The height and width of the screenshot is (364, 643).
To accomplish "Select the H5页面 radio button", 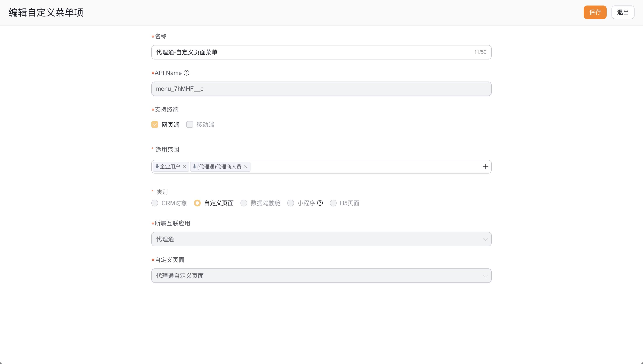I will tap(333, 203).
